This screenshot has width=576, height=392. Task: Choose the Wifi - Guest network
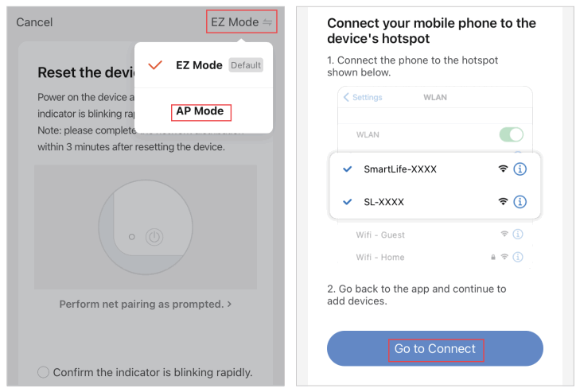(x=381, y=235)
